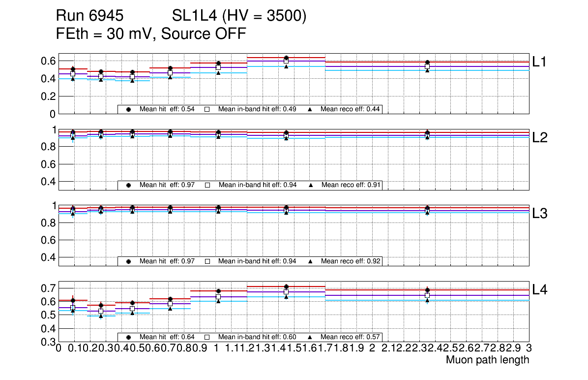The image size is (588, 380).
Task: Select the 'Mean hit eff: 0.54' legend text
Action: (167, 109)
